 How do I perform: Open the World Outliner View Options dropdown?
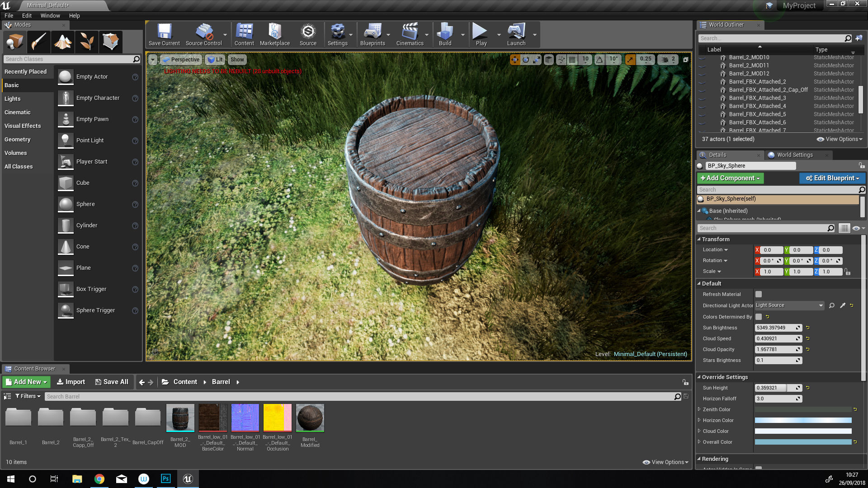tap(840, 139)
